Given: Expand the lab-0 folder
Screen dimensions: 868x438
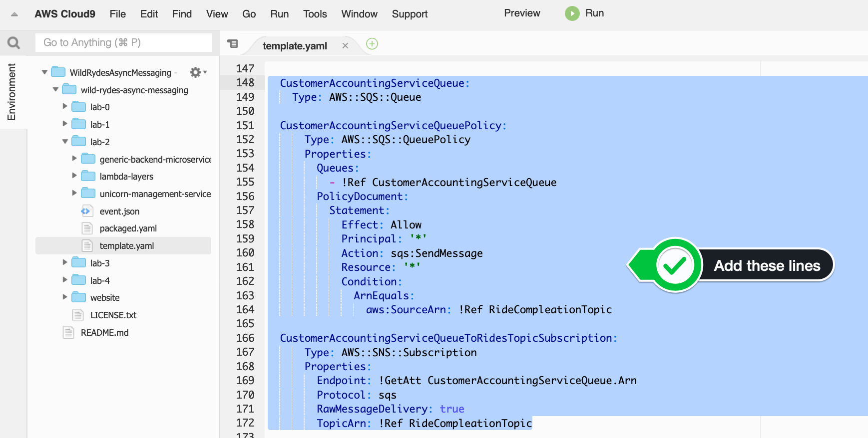Looking at the screenshot, I should click(x=65, y=106).
